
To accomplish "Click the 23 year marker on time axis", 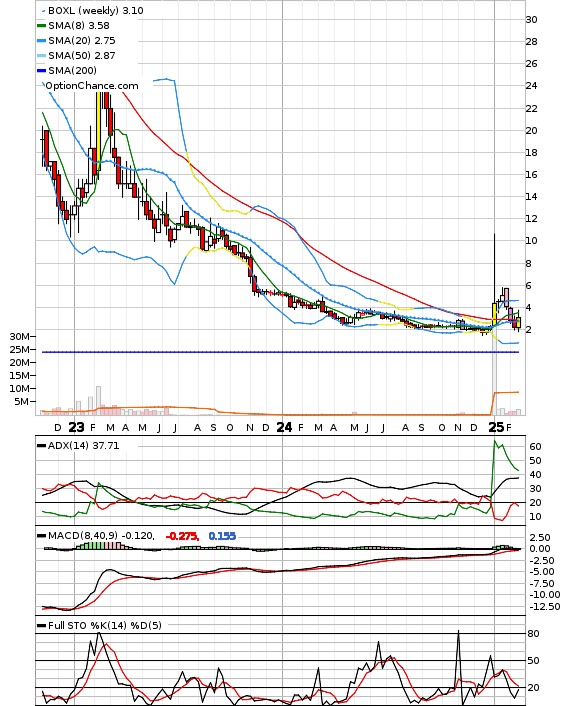I will coord(77,427).
